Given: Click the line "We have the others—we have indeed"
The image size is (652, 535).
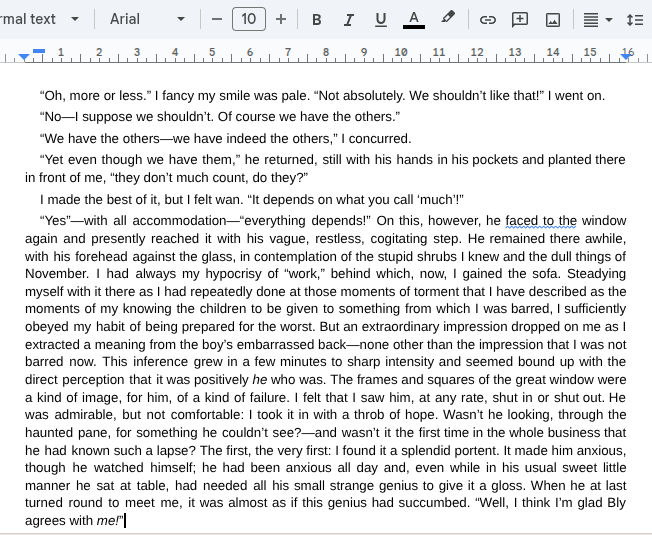Looking at the screenshot, I should pos(225,138).
